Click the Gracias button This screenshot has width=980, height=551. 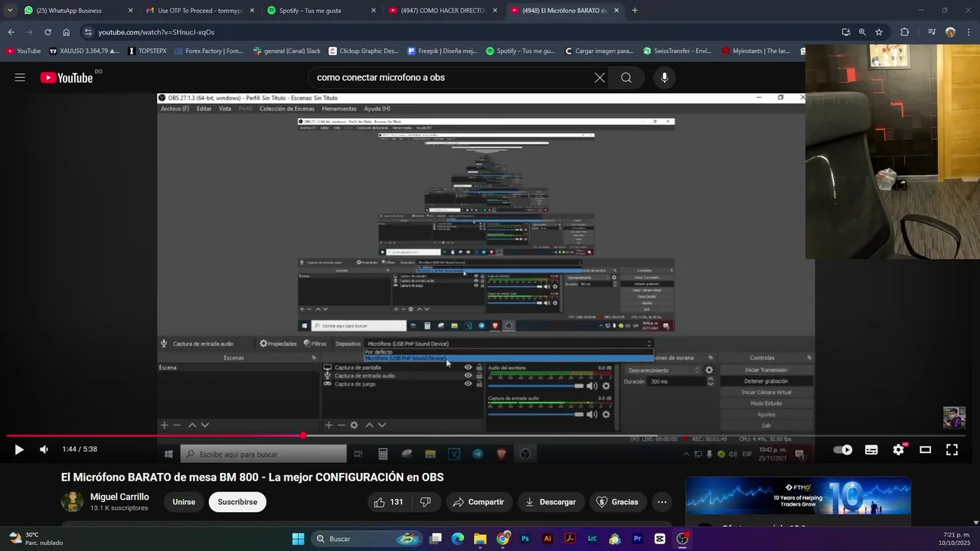617,502
